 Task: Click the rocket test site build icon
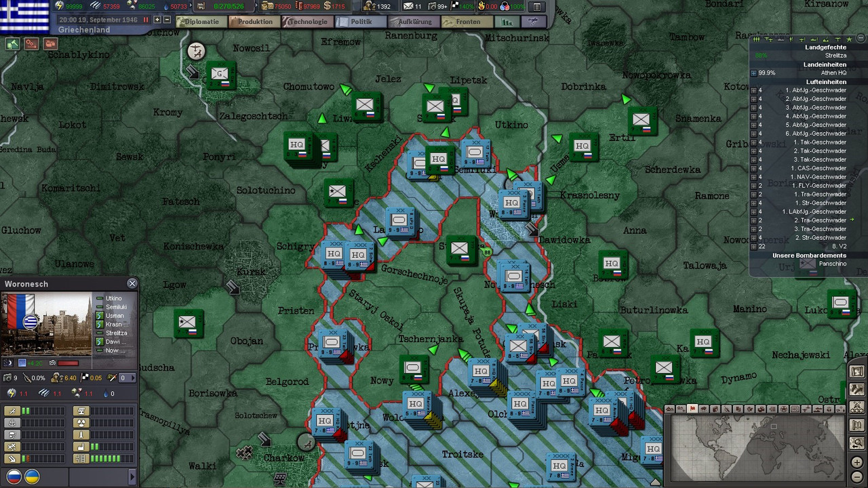coord(81,434)
